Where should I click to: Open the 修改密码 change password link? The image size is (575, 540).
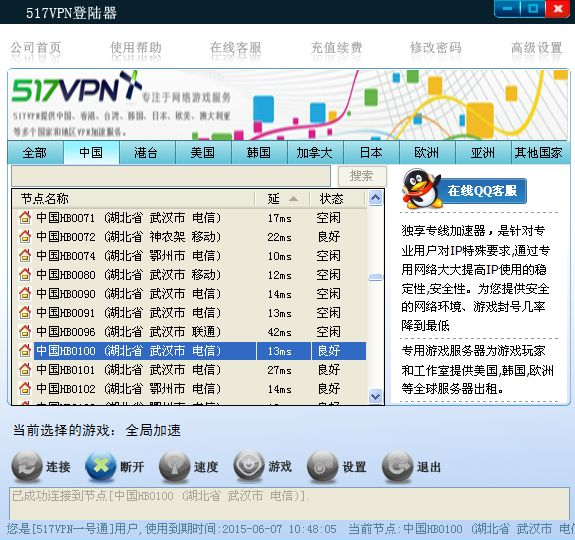tap(436, 48)
